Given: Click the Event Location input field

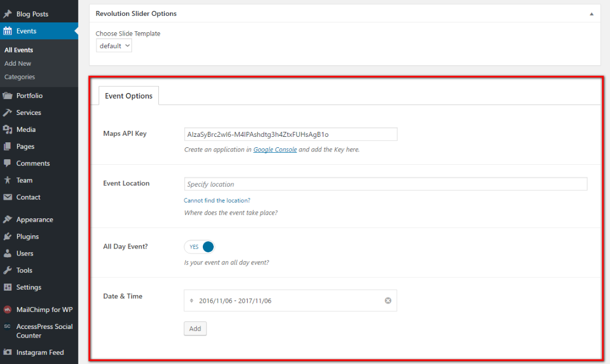Looking at the screenshot, I should pos(385,184).
